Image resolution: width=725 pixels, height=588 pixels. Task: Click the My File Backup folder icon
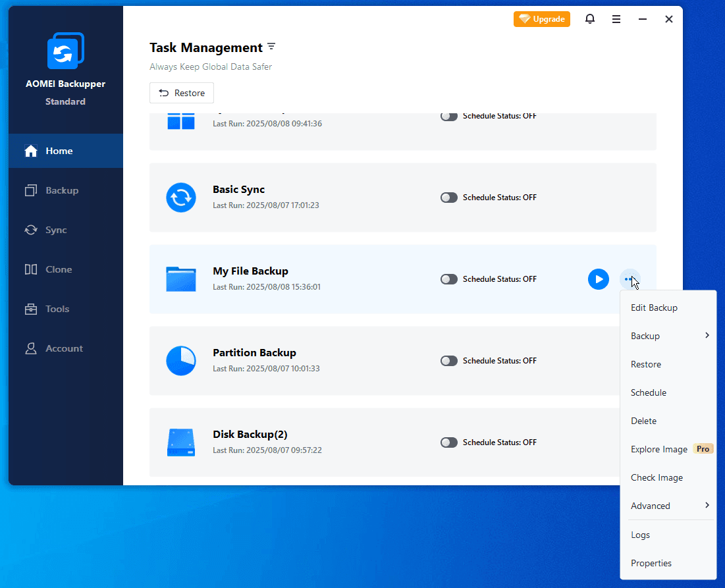(181, 279)
